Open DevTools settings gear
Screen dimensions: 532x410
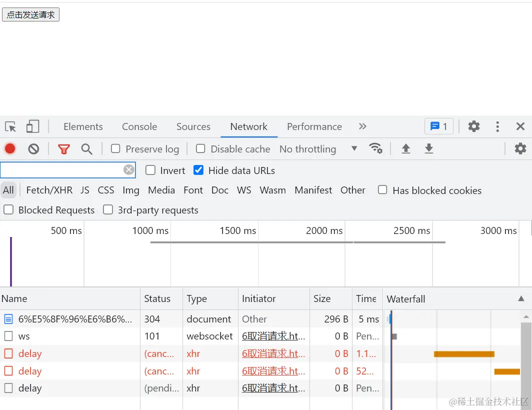tap(474, 126)
